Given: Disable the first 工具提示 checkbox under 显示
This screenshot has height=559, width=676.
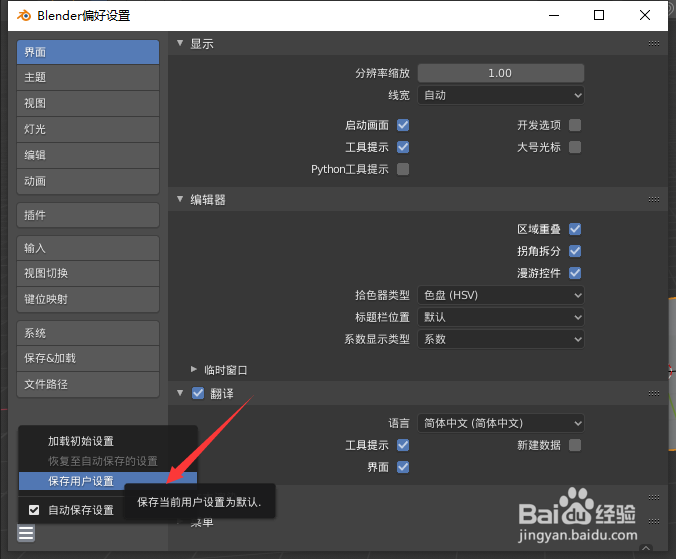Looking at the screenshot, I should pyautogui.click(x=403, y=147).
